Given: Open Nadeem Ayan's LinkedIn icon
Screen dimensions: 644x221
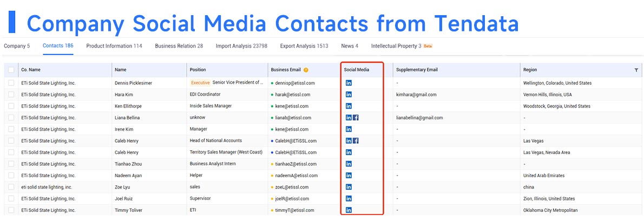Looking at the screenshot, I should [x=349, y=176].
